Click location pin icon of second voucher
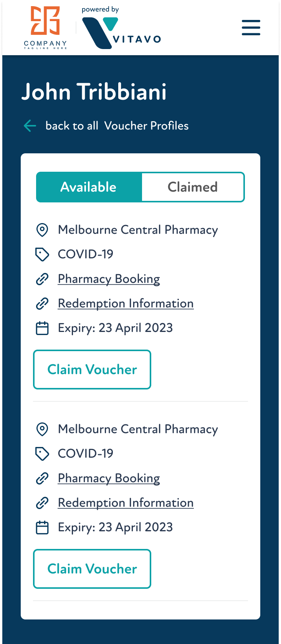Screen dimensions: 281x644 coord(42,429)
